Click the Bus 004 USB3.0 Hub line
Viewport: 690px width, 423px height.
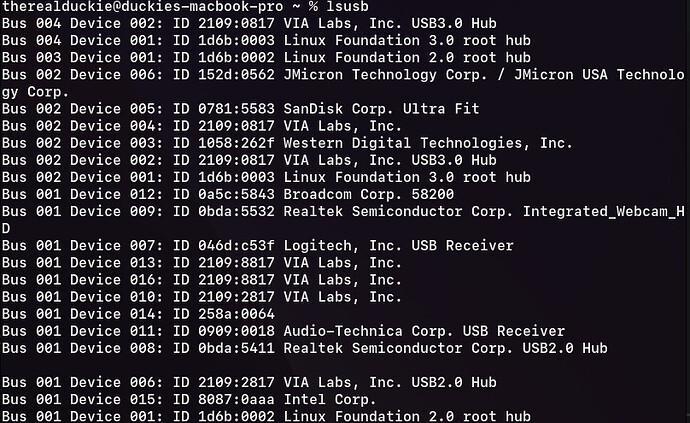point(249,23)
